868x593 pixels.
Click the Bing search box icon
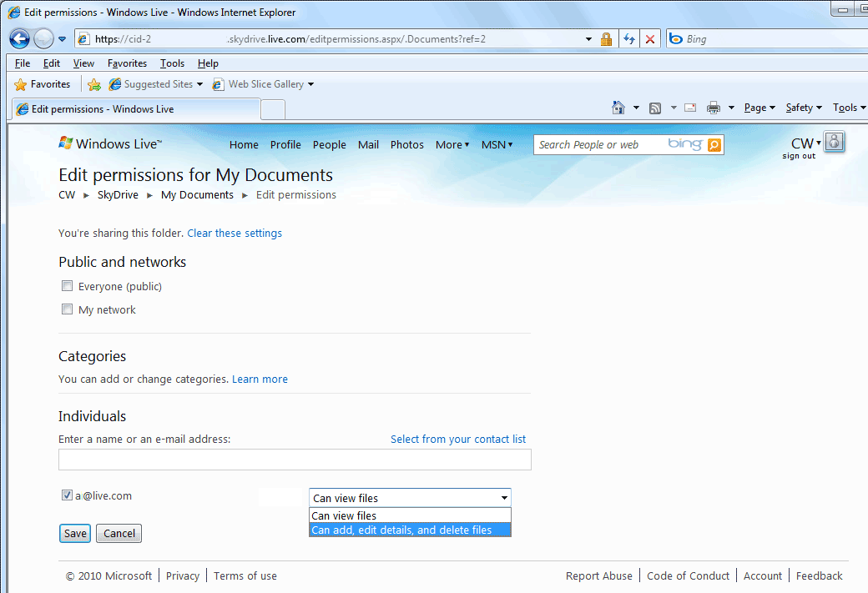(x=676, y=39)
